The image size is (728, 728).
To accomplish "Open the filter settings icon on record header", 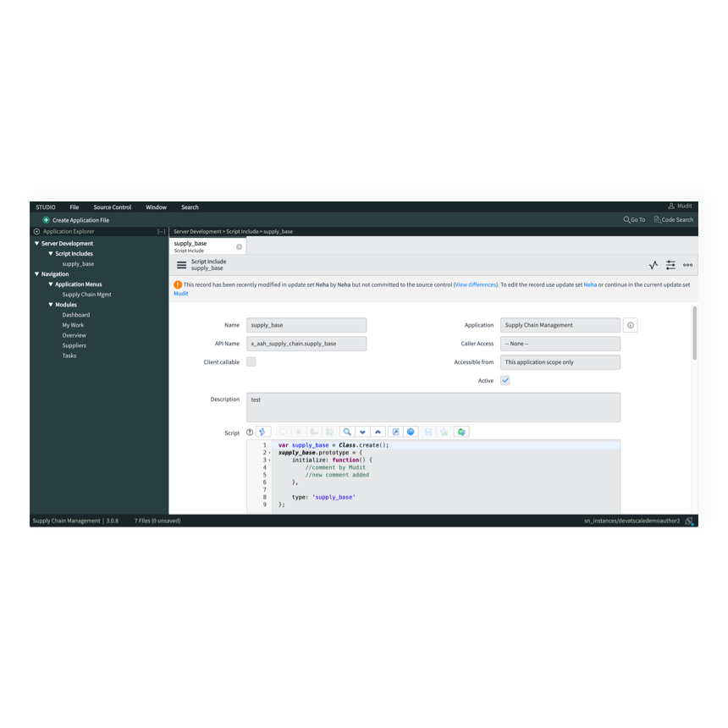I will 670,264.
